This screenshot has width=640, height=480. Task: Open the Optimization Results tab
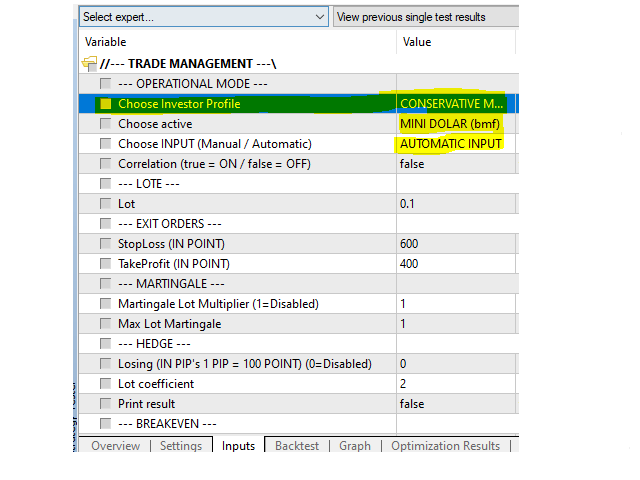(445, 446)
